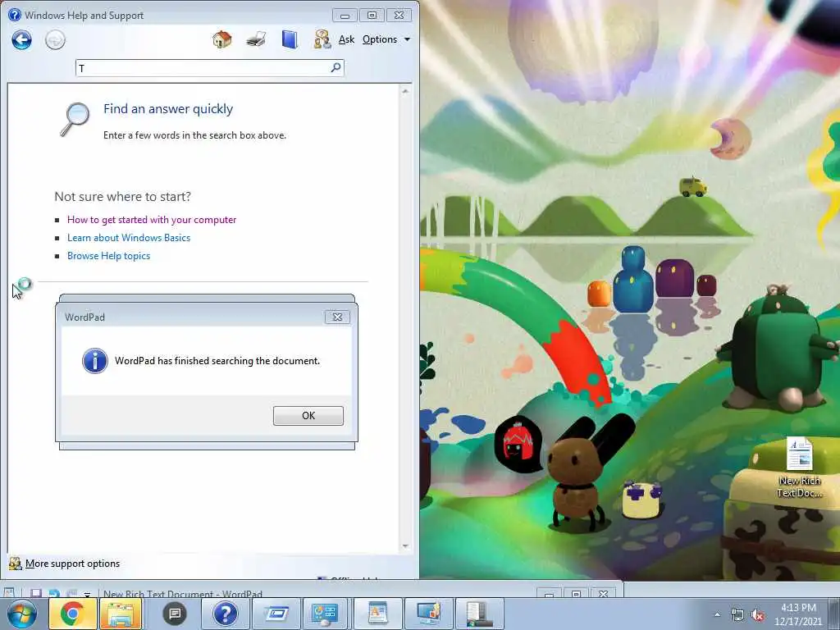This screenshot has height=630, width=840.
Task: Open WordPad Quick Access customize arrow
Action: [x=87, y=594]
